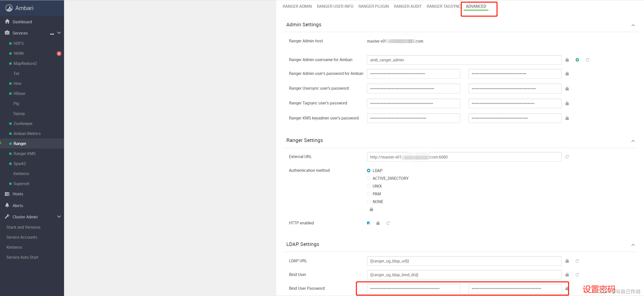Select the ACTIVE_DIRECTORY authentication method
The image size is (644, 296).
coord(369,178)
